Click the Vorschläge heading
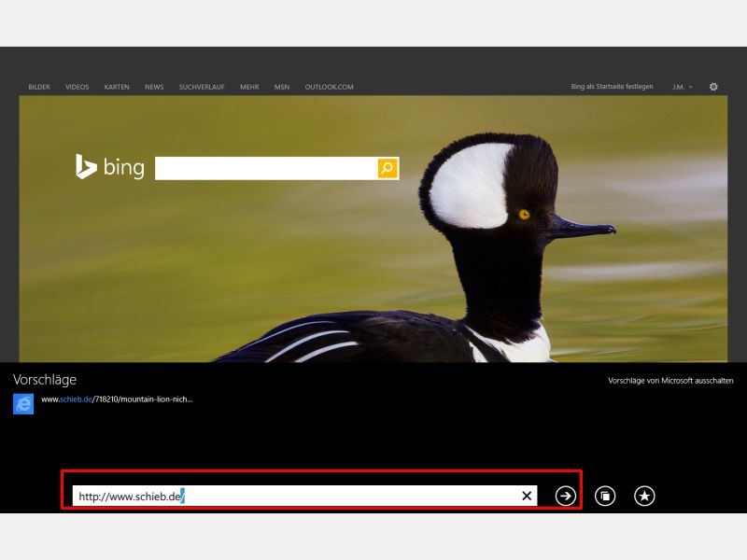747x560 pixels. click(45, 380)
